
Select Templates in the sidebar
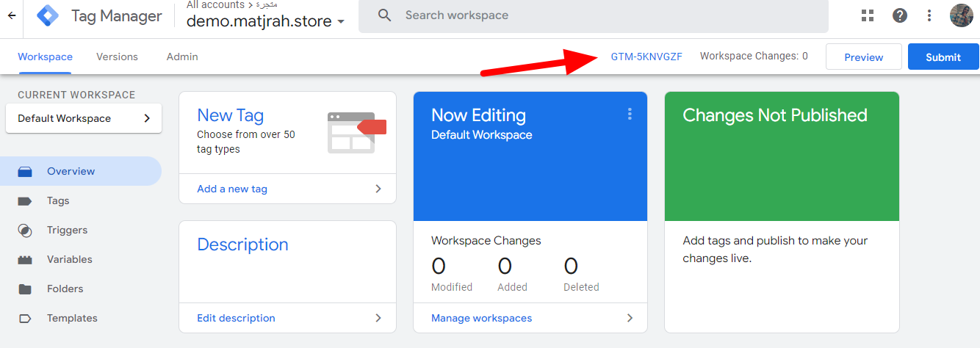point(81,318)
